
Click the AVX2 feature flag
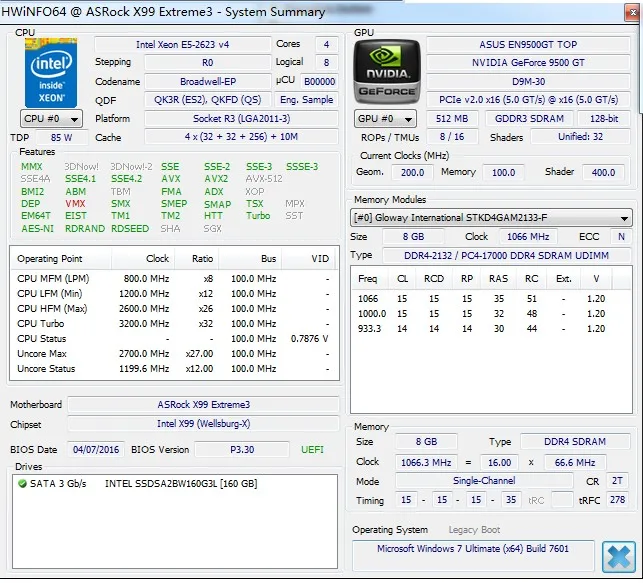point(216,179)
